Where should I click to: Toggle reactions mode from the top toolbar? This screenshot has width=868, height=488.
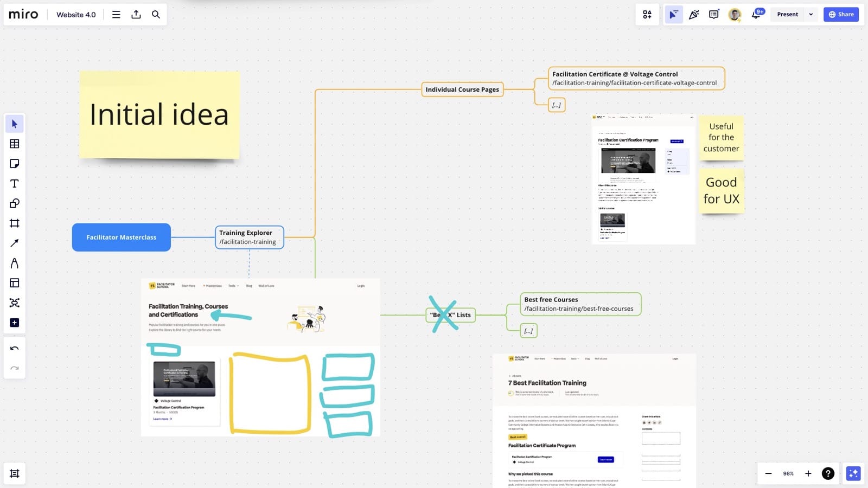(694, 15)
